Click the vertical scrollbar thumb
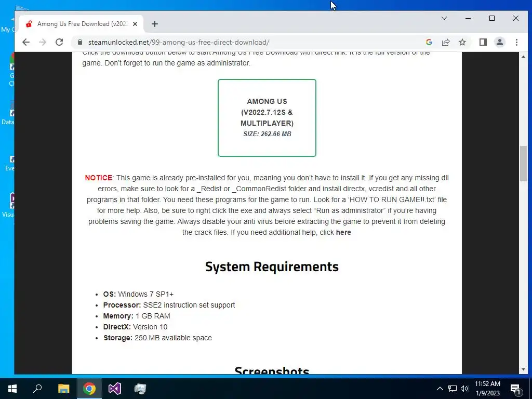The height and width of the screenshot is (399, 532). pos(523,164)
